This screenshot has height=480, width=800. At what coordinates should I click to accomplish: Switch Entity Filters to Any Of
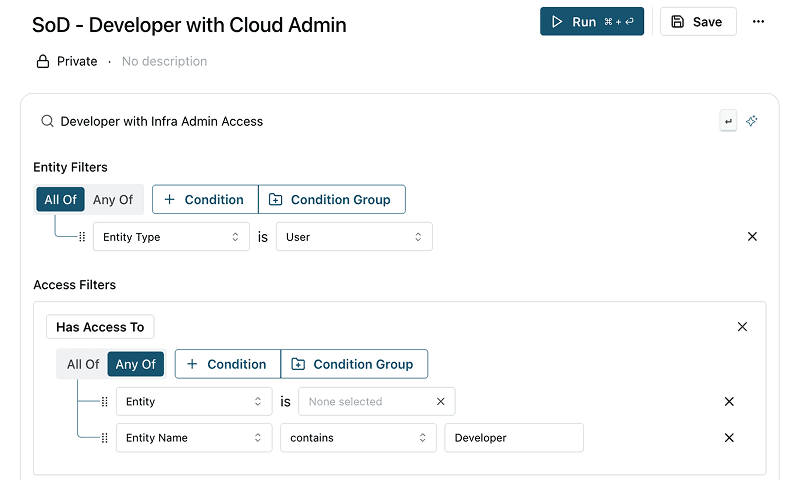pyautogui.click(x=113, y=199)
